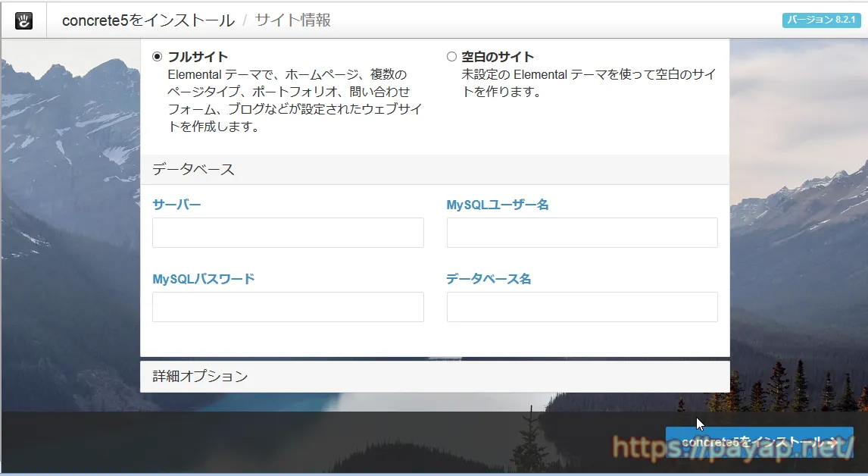Select the フルサイト radio button
The image size is (868, 476).
coord(157,57)
